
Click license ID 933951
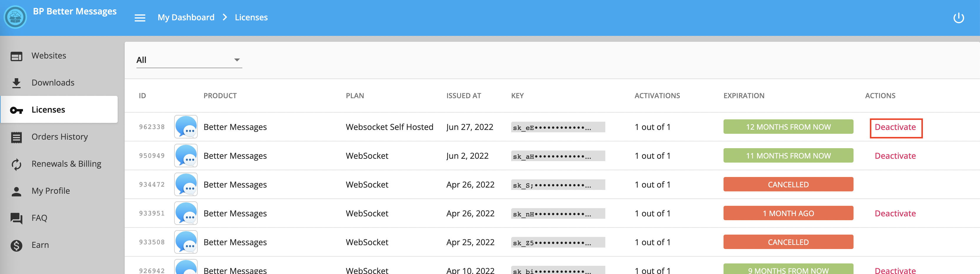click(152, 213)
